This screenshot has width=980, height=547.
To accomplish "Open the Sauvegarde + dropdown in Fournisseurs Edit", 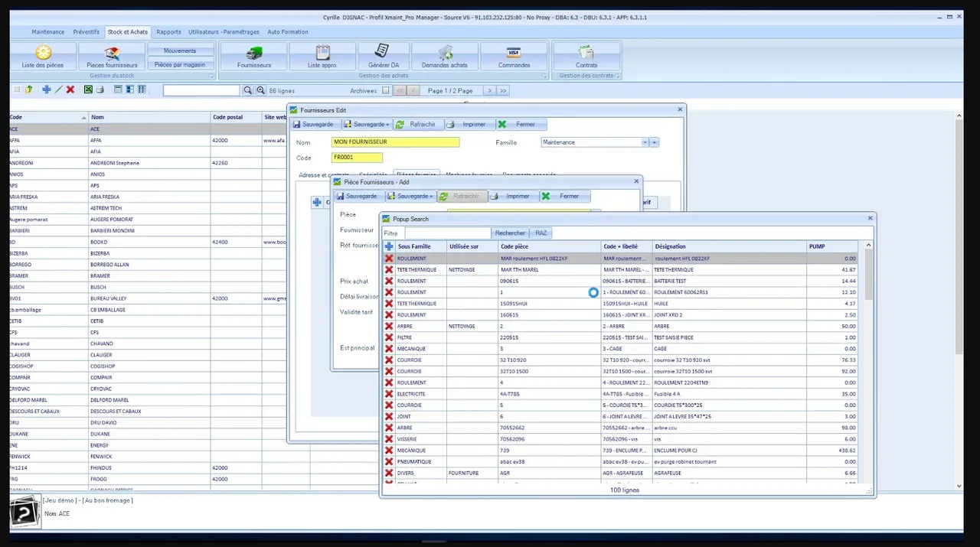I will (x=367, y=124).
